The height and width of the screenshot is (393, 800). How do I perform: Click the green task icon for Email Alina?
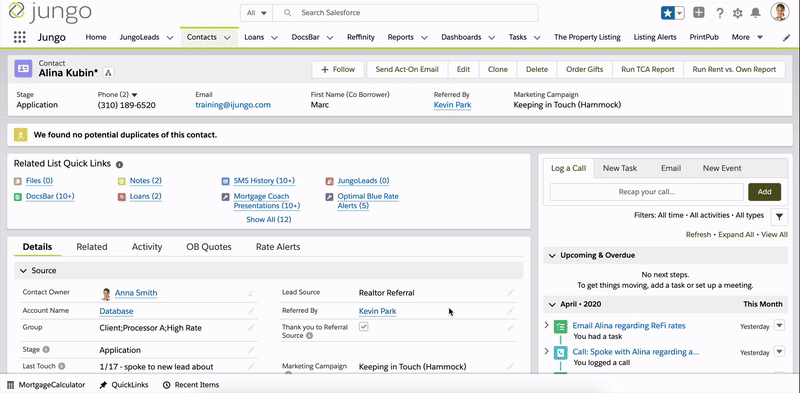[x=561, y=326]
